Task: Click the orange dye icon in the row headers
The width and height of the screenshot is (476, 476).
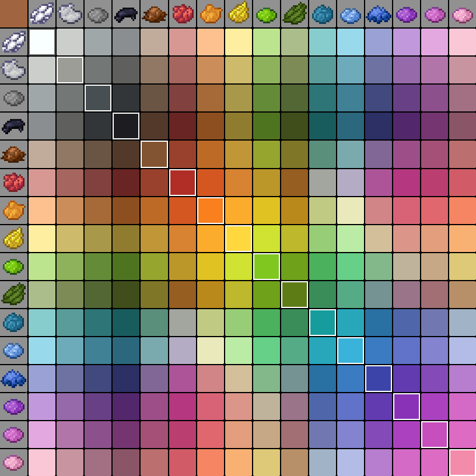Action: click(14, 210)
